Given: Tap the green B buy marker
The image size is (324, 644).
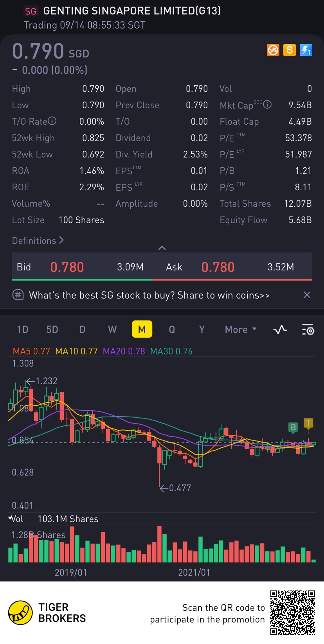Looking at the screenshot, I should click(x=293, y=427).
